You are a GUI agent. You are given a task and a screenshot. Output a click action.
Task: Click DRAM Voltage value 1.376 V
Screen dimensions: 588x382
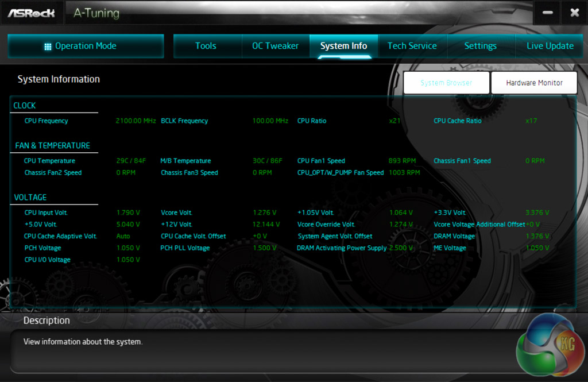(537, 236)
